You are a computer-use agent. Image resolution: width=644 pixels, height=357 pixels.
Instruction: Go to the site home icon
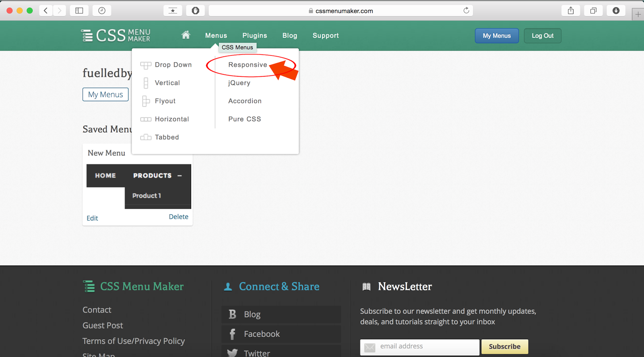[x=186, y=35]
